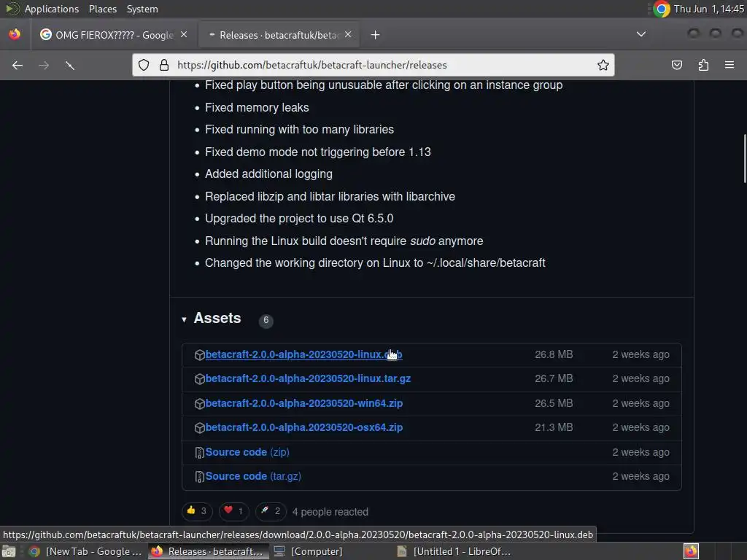The width and height of the screenshot is (747, 560).
Task: Click the show desktop icon in bottom panel
Action: pos(9,551)
